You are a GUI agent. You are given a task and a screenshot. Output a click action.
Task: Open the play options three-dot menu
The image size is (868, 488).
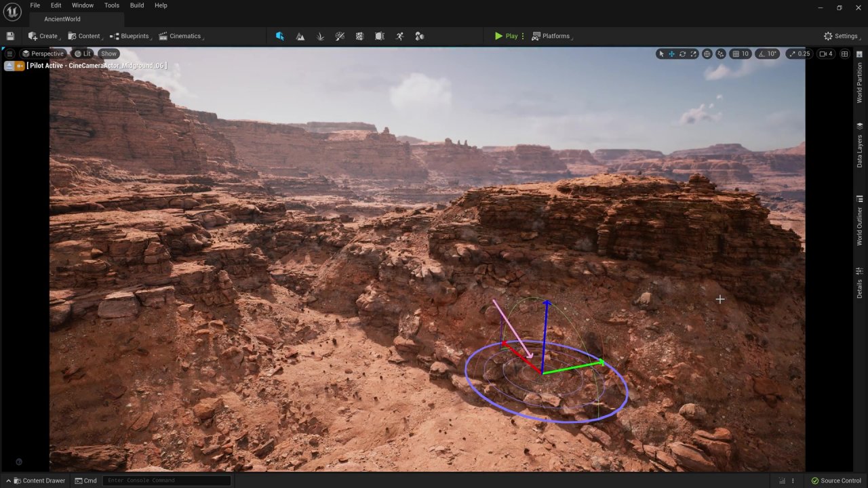[x=523, y=36]
